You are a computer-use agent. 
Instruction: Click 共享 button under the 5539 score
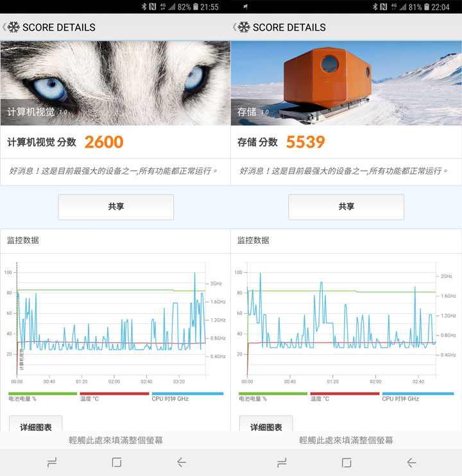click(x=346, y=207)
